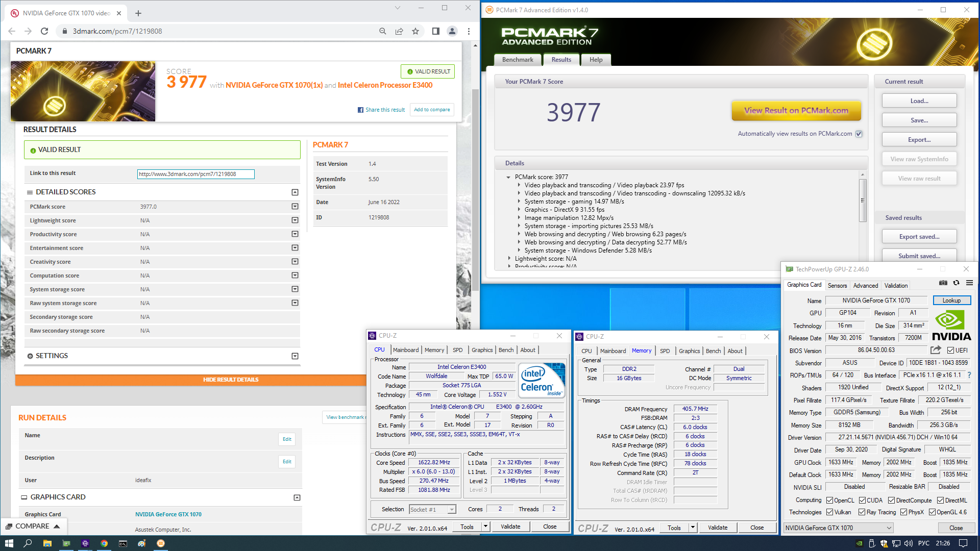Click Validate in the left CPU-Z window
This screenshot has height=551, width=980.
click(x=510, y=527)
